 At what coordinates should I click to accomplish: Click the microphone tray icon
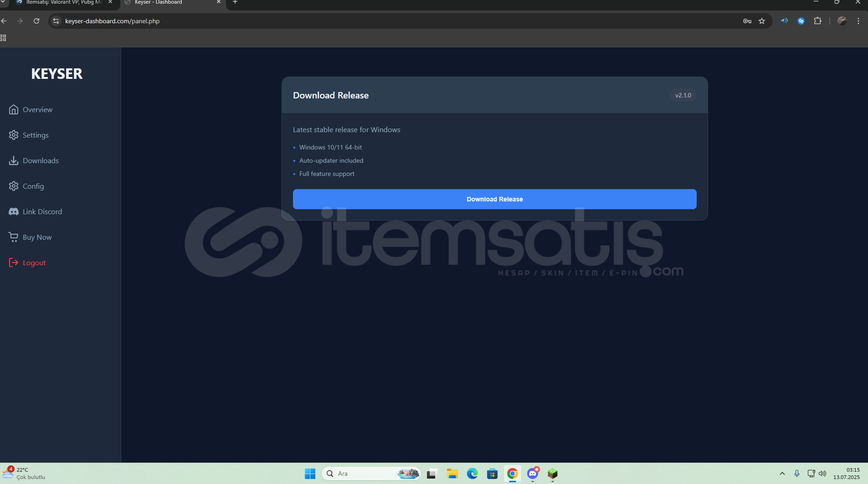(796, 474)
